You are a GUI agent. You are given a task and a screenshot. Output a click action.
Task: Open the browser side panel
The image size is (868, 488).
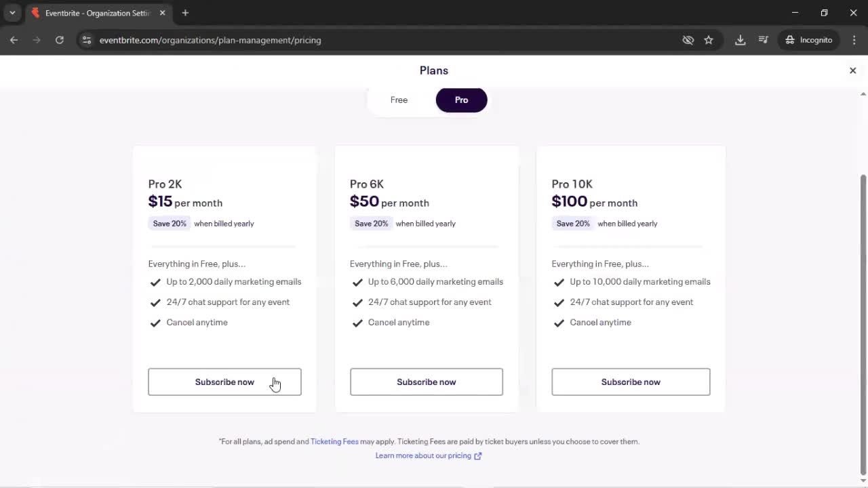pyautogui.click(x=763, y=40)
